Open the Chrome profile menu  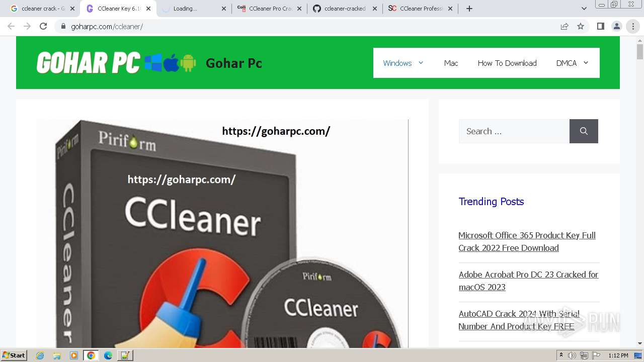pos(616,26)
